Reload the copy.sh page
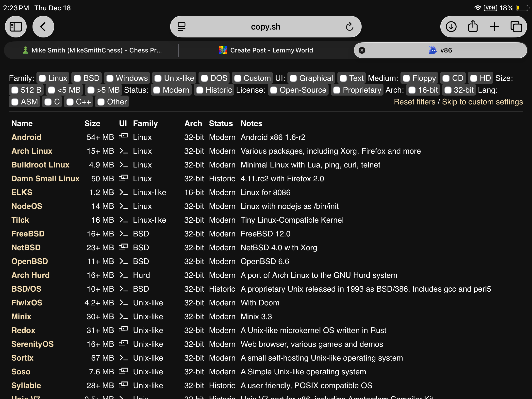The height and width of the screenshot is (399, 532). pos(349,27)
